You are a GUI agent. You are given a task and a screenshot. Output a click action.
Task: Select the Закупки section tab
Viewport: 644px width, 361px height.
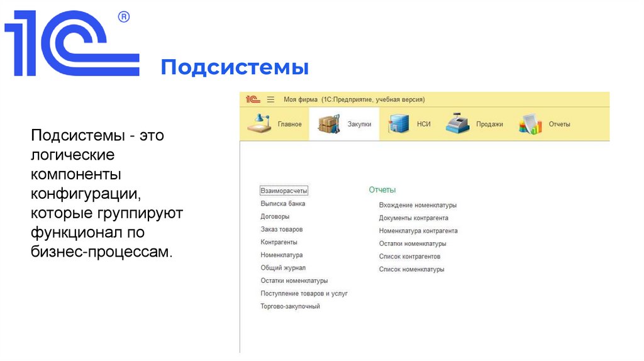(344, 124)
